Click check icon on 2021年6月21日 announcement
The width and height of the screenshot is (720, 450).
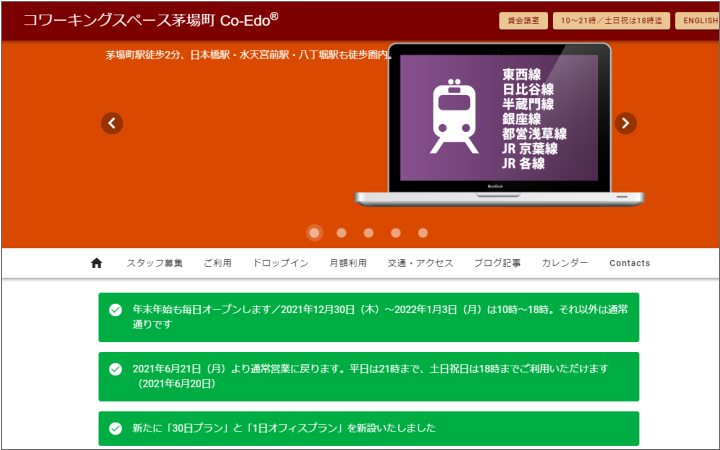coord(116,369)
